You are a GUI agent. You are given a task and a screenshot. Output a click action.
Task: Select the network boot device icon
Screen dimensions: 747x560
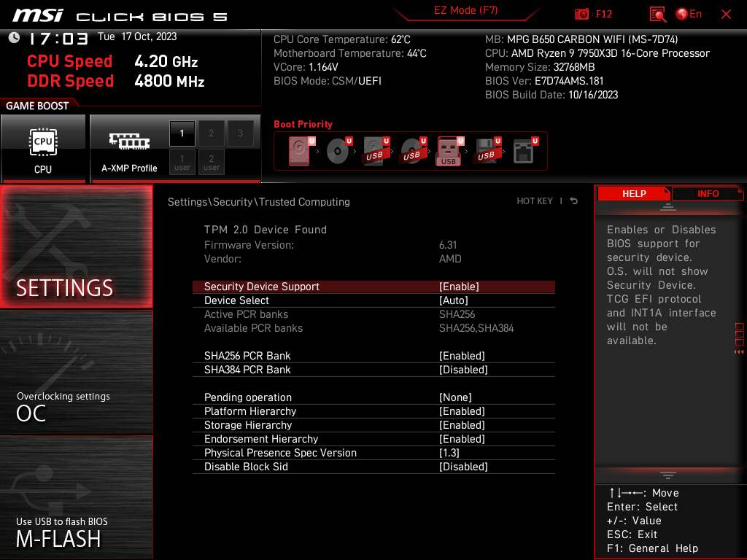point(525,150)
